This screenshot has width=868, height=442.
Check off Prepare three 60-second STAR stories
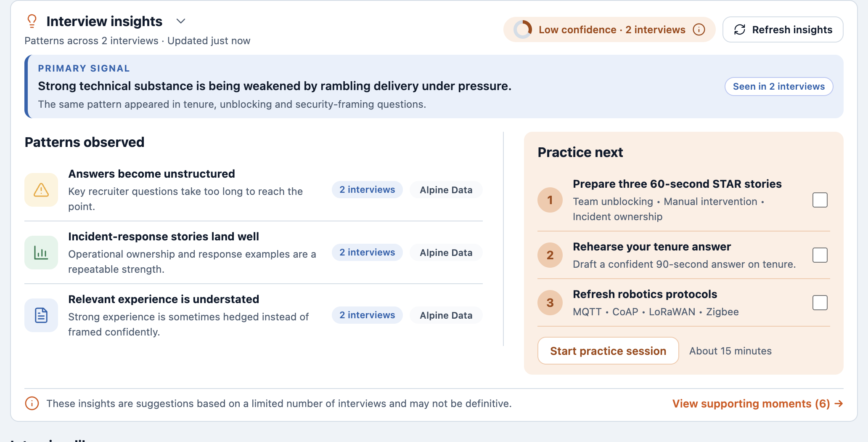[820, 200]
